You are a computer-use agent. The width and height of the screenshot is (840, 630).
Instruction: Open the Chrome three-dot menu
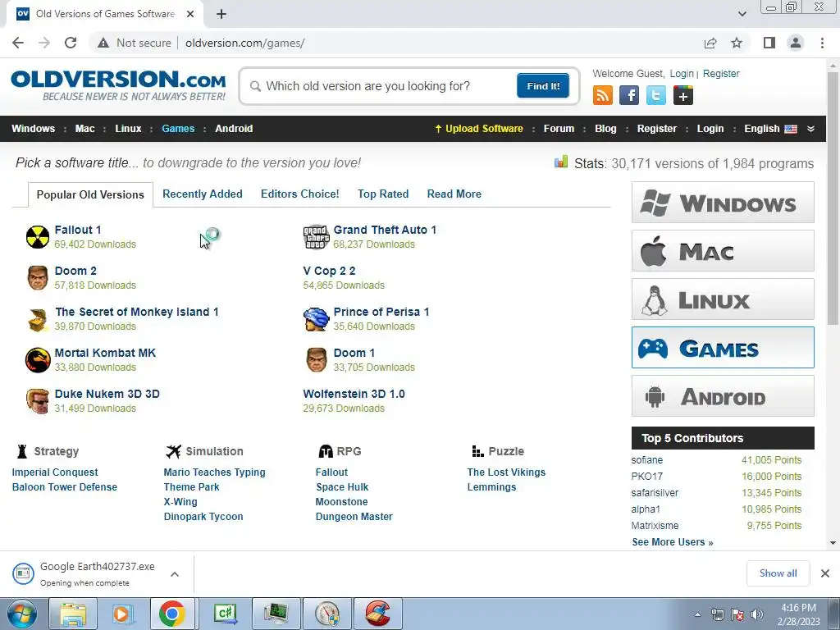822,43
